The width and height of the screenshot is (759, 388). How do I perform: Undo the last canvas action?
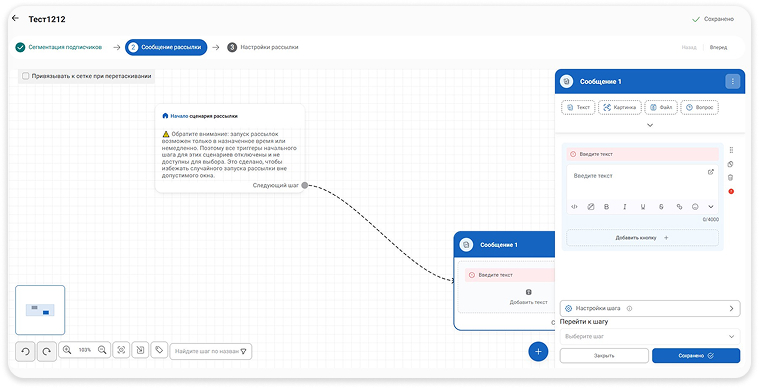[26, 352]
